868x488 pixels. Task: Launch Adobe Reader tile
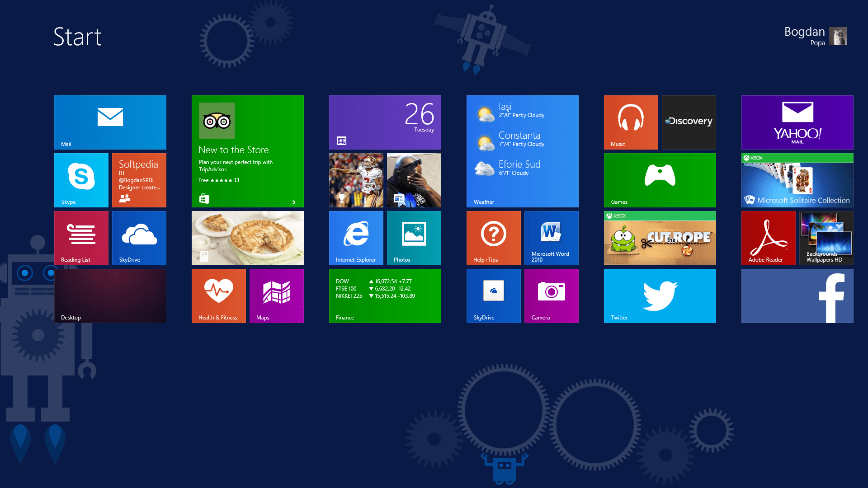(769, 238)
